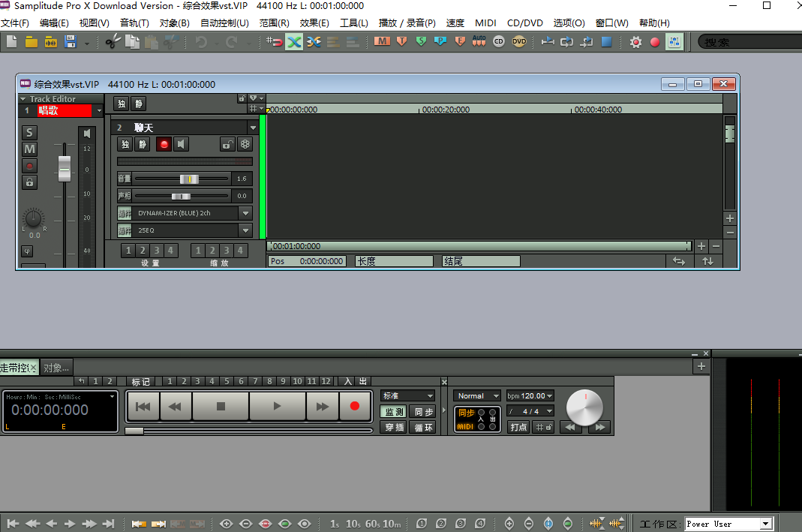
Task: Toggle the M mute button in Track Editor
Action: point(29,149)
